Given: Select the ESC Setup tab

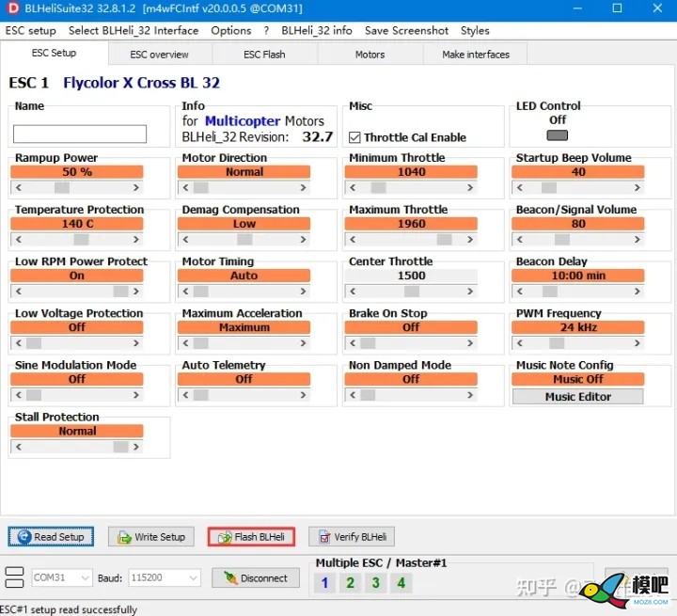Looking at the screenshot, I should (54, 53).
